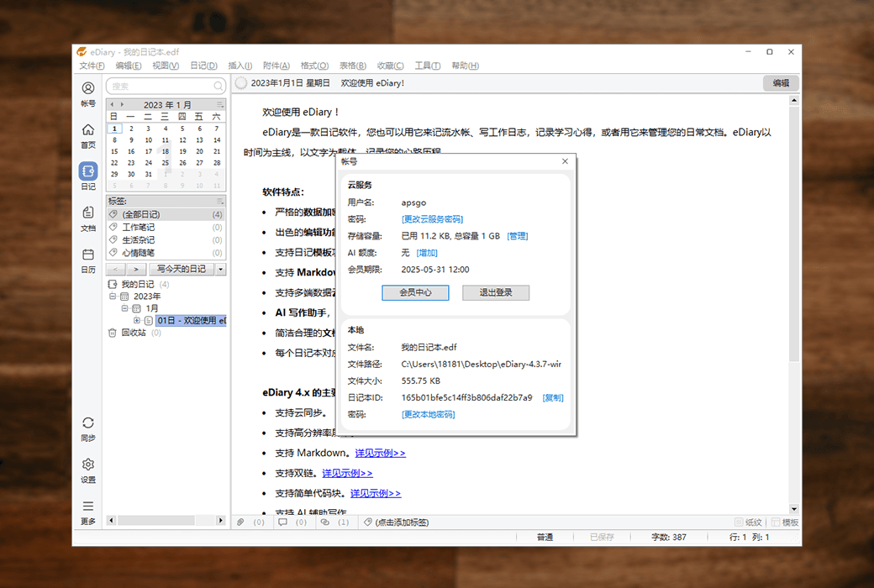The height and width of the screenshot is (588, 874).
Task: Click the 更改云服务密码 link
Action: pos(432,219)
